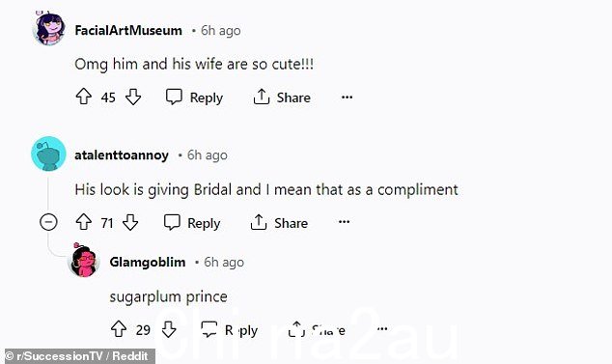Open more options on Glamgoblim's reply

(x=382, y=329)
